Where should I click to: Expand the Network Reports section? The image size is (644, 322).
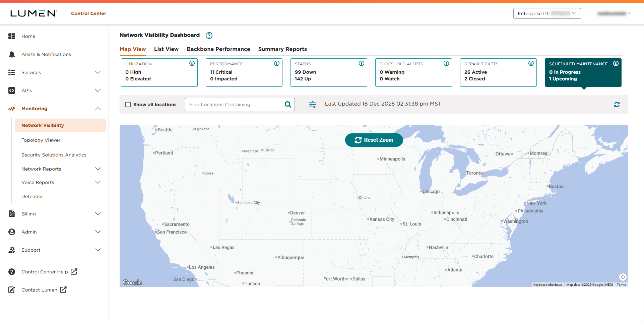click(x=98, y=169)
